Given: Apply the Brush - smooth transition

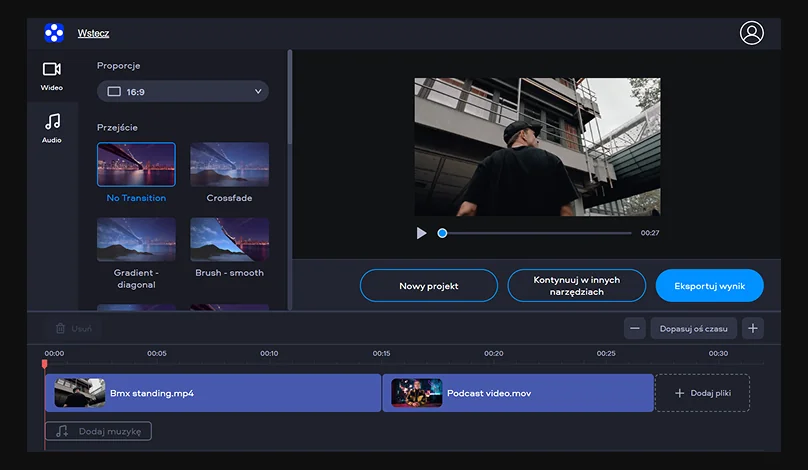Looking at the screenshot, I should [x=229, y=240].
